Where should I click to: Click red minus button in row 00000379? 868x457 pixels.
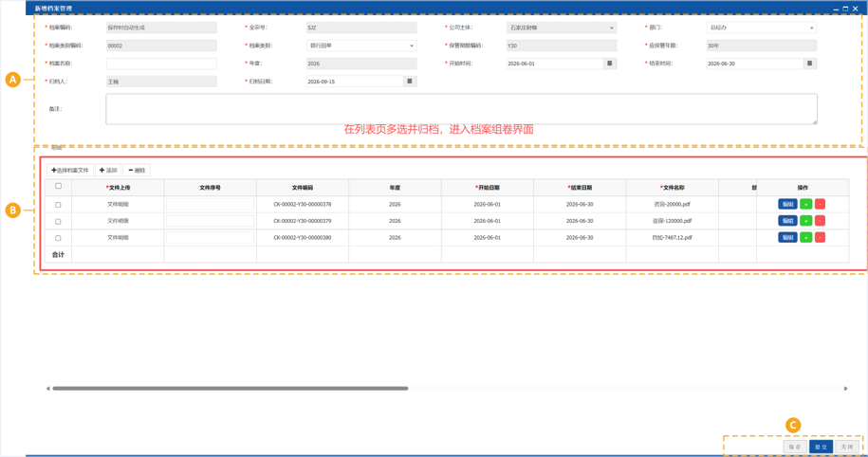click(820, 221)
